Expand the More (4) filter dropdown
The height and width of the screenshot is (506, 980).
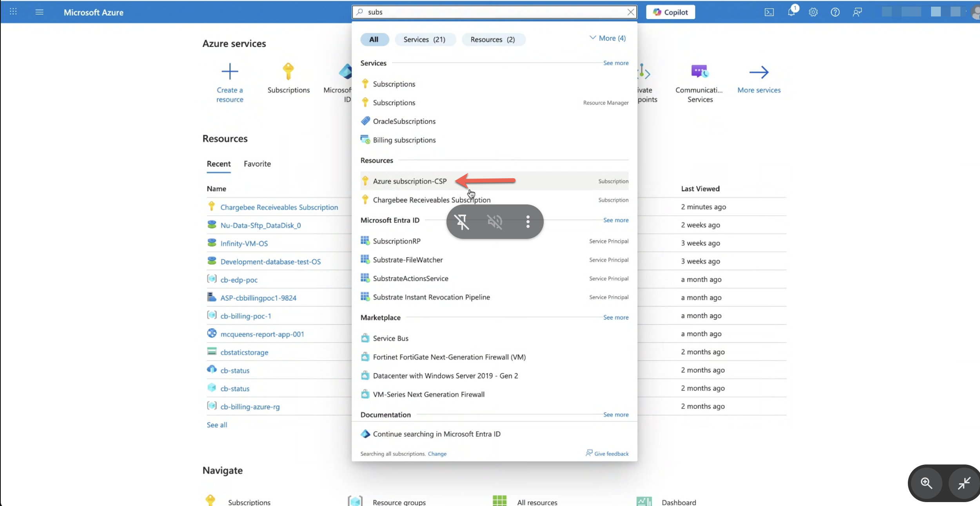pos(608,38)
